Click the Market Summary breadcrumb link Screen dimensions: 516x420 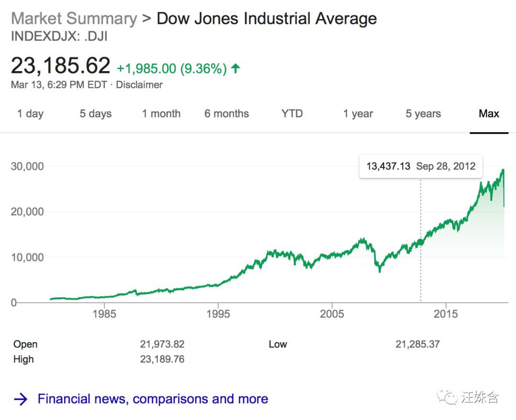tap(74, 19)
